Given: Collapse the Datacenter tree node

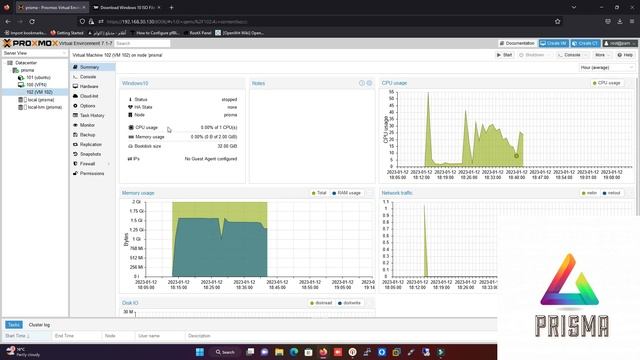Looking at the screenshot, I should coord(4,63).
